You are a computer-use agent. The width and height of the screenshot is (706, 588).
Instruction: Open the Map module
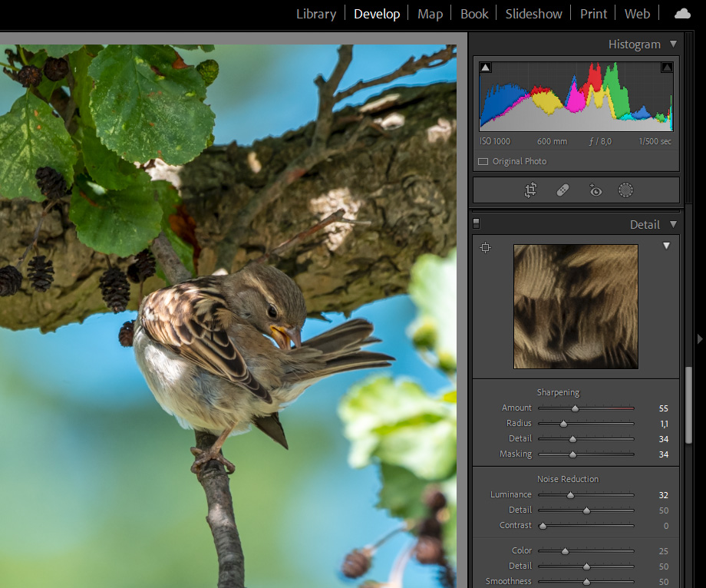point(430,14)
